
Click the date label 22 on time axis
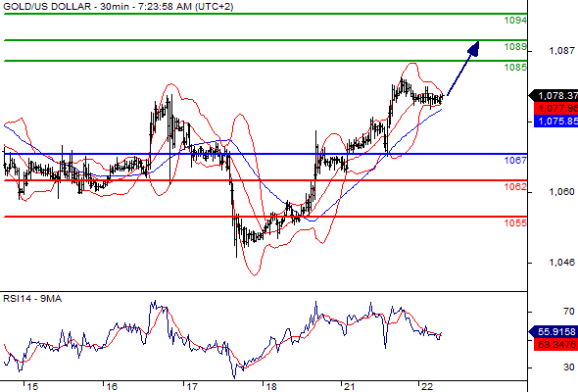point(426,387)
